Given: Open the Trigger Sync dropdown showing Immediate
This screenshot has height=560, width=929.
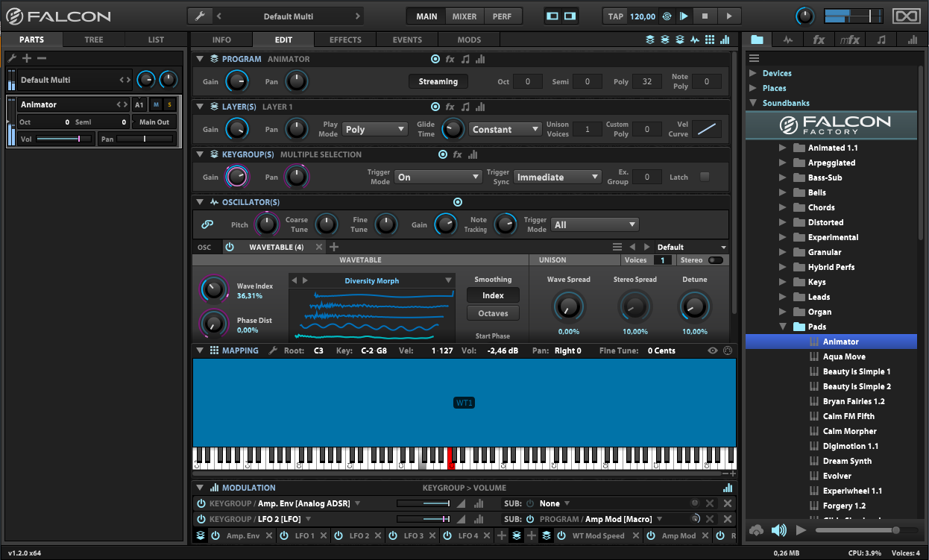Looking at the screenshot, I should [557, 177].
